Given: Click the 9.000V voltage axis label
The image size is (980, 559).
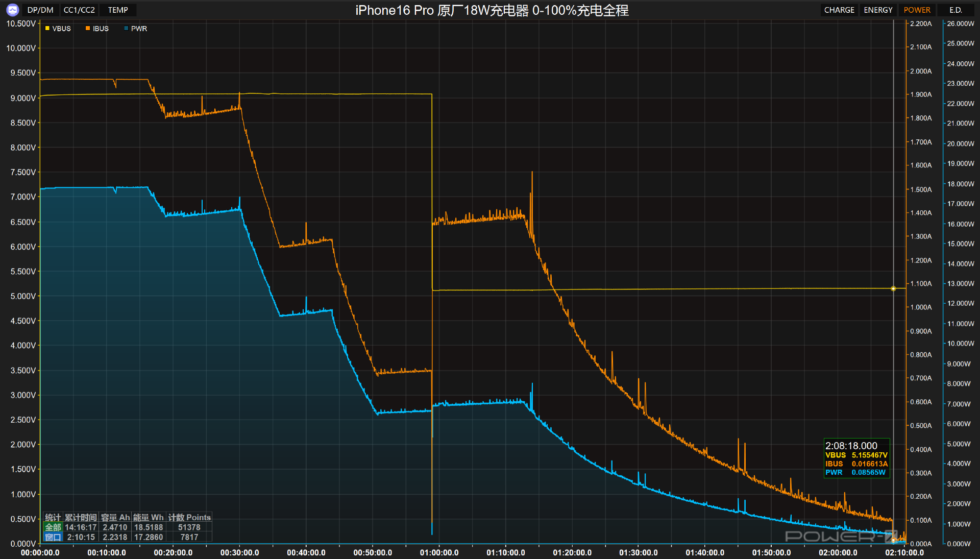Looking at the screenshot, I should (22, 98).
